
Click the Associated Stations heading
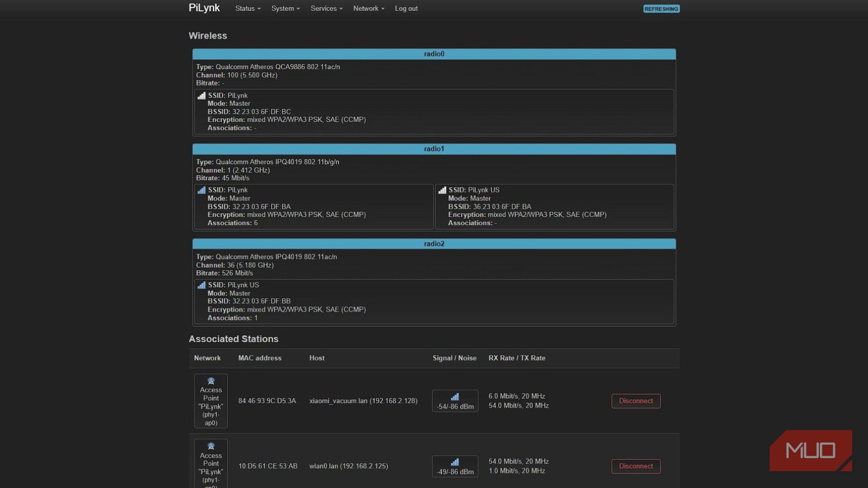(233, 339)
